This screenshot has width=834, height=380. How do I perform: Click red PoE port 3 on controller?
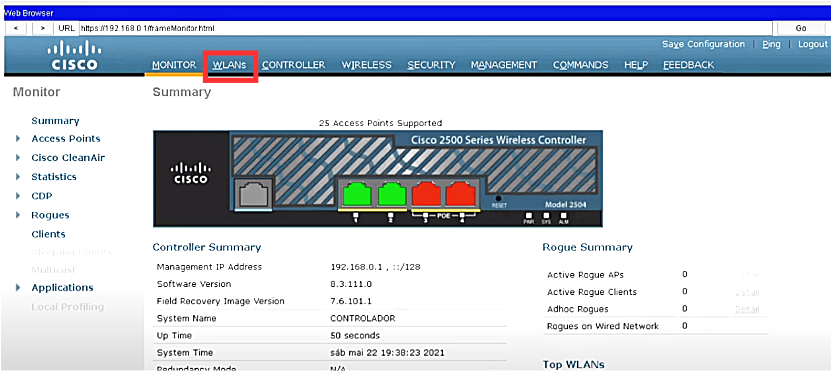point(426,194)
